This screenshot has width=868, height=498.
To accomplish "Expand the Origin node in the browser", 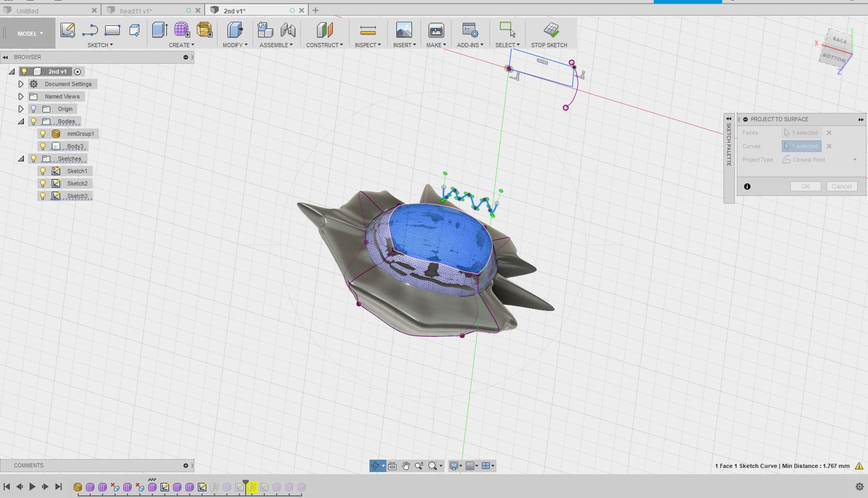I will (21, 109).
